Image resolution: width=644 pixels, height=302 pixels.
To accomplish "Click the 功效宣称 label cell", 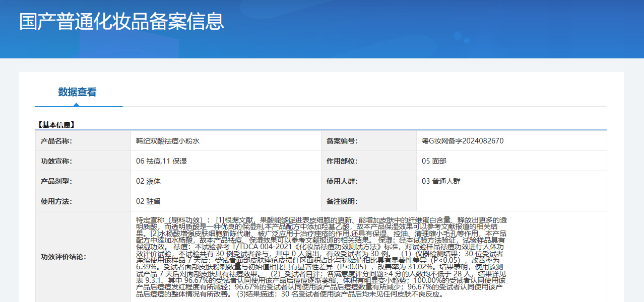I will pos(83,161).
